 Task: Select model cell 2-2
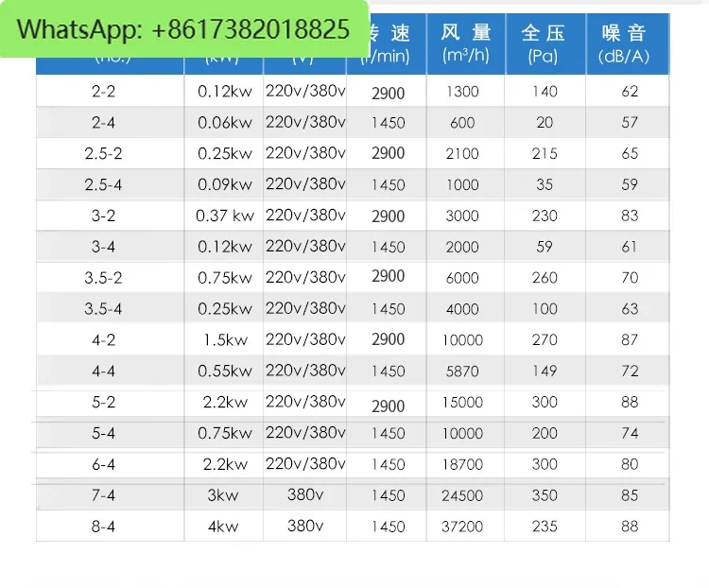[x=104, y=92]
